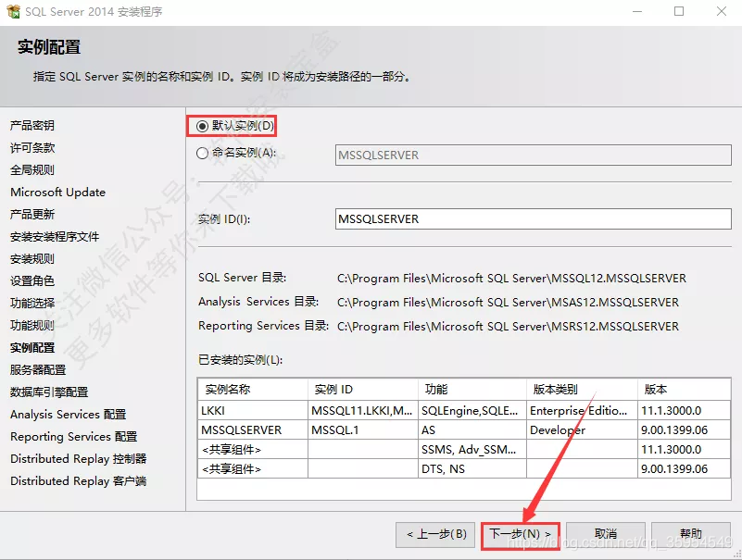Open 设置角色 step in sidebar
Screen dimensions: 742x560
click(x=32, y=281)
